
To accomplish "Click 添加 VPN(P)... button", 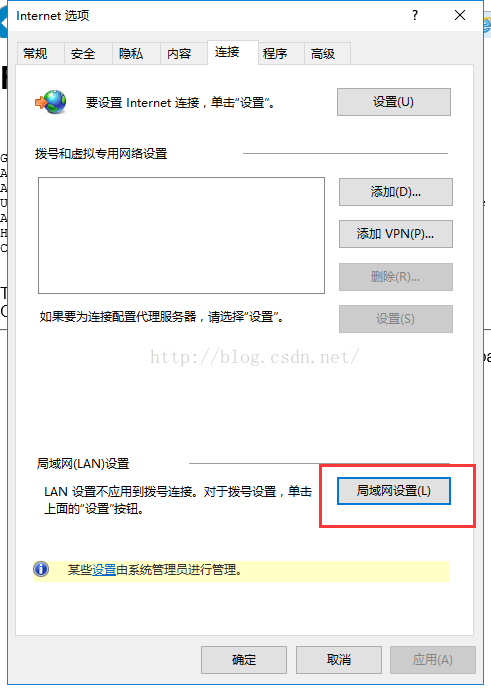I will coord(396,234).
